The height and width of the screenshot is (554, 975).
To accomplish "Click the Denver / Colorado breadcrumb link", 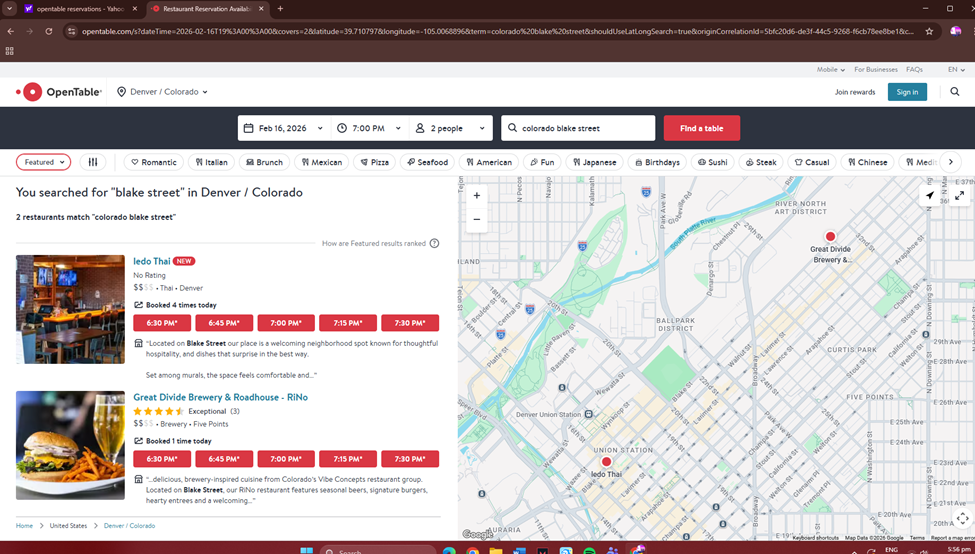I will 129,525.
